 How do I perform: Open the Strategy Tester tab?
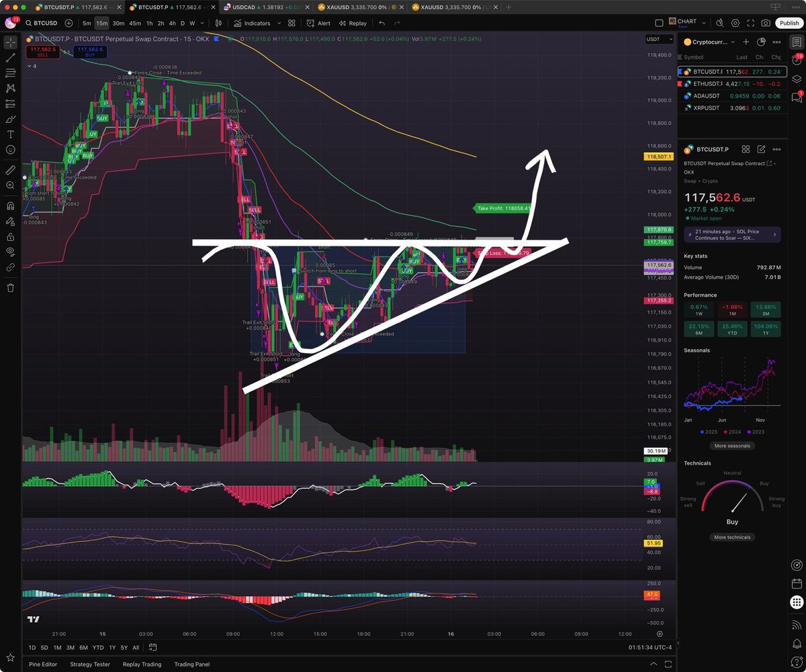point(89,665)
